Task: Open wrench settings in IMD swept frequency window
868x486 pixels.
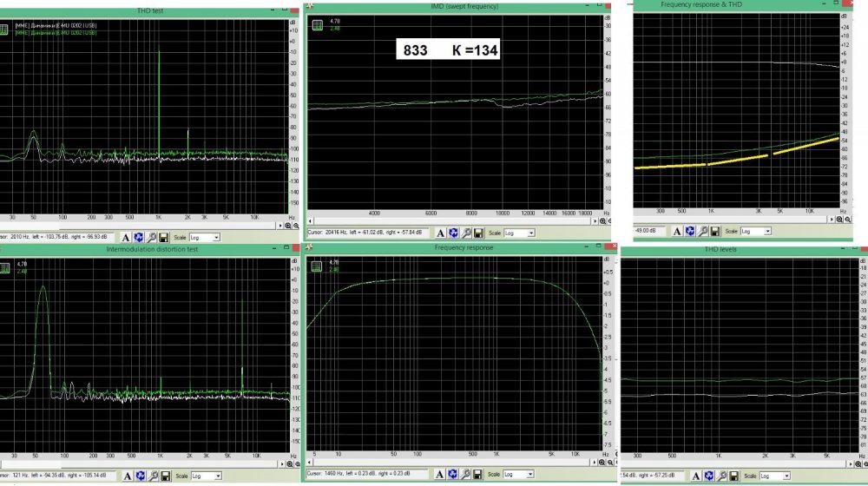Action: 466,233
